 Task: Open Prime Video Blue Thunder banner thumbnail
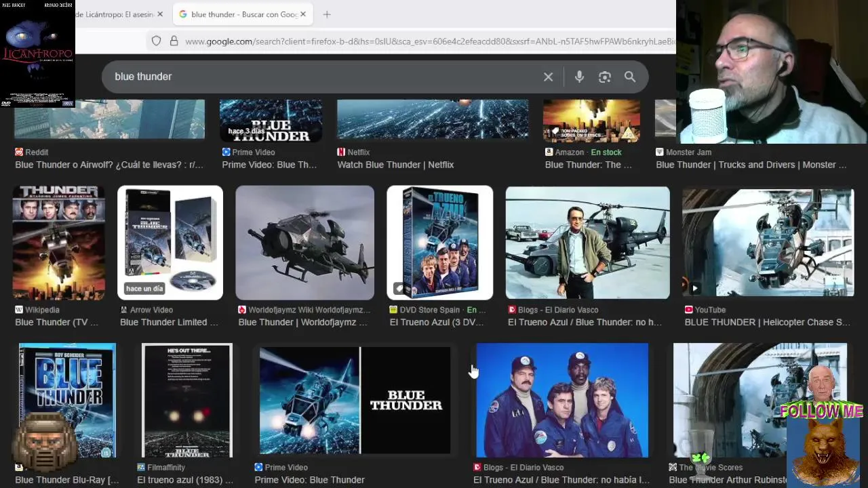355,400
